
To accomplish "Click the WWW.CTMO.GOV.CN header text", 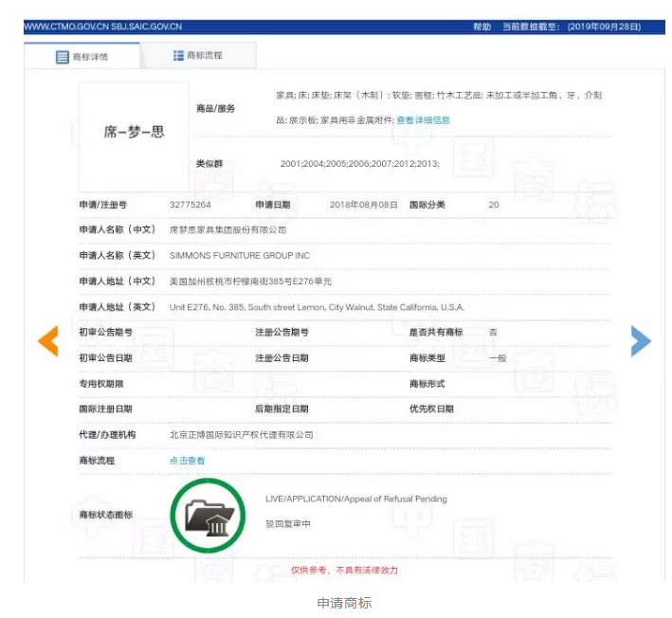I will click(x=103, y=27).
